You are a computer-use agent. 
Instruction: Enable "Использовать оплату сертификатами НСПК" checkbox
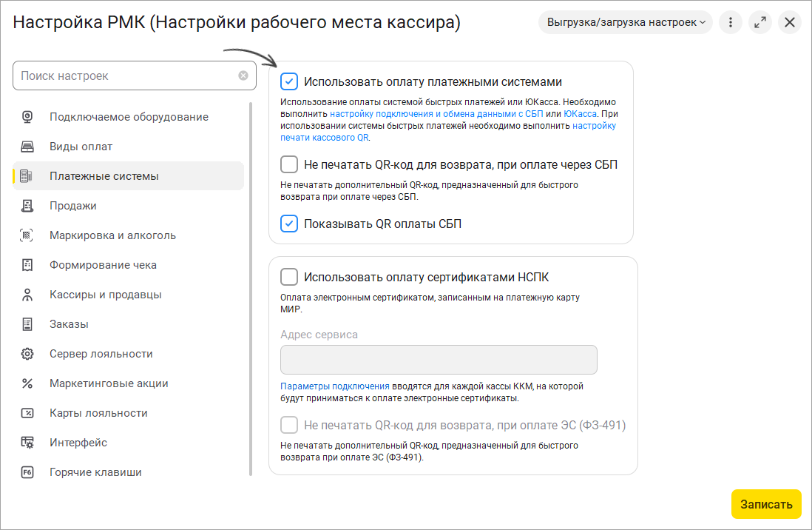pos(289,277)
